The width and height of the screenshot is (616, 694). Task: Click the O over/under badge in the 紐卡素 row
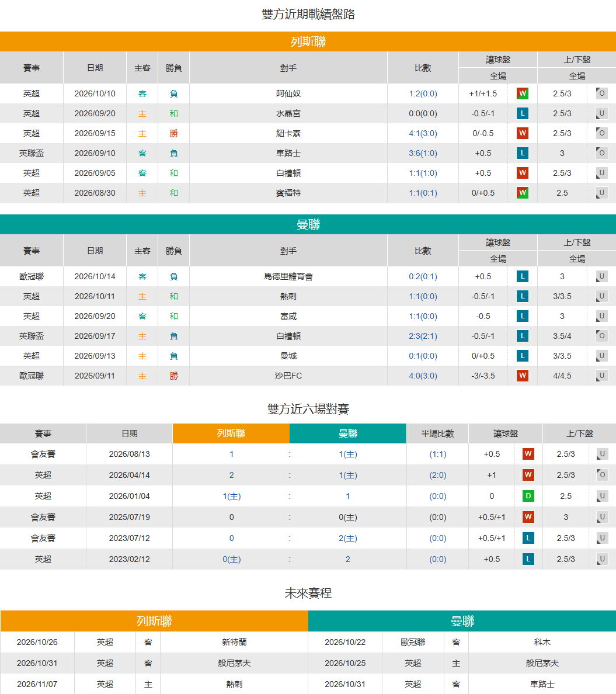click(x=601, y=133)
